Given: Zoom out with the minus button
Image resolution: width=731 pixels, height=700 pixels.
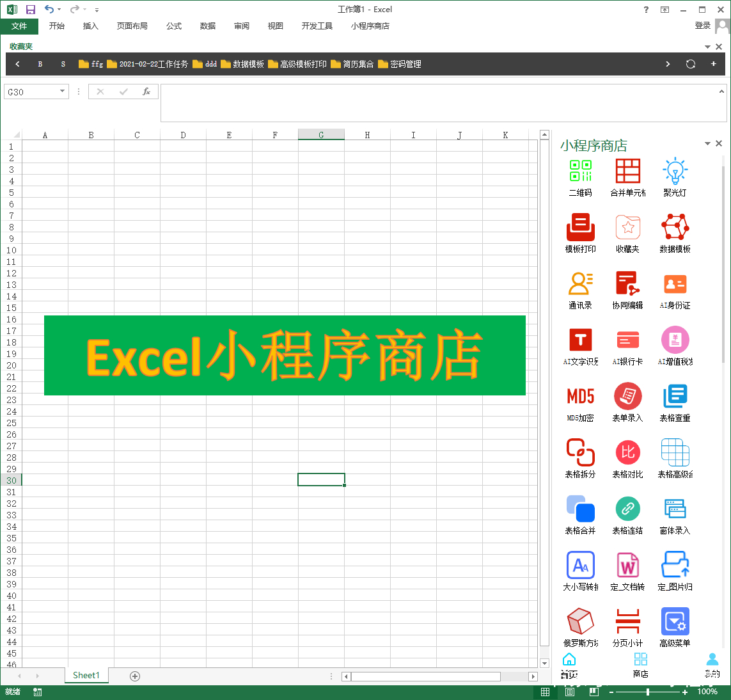Looking at the screenshot, I should 611,692.
